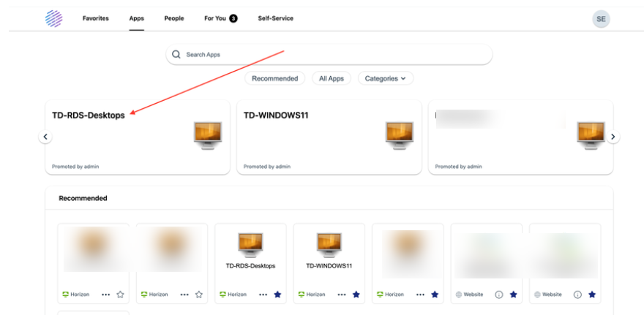Screen dimensions: 644x315
Task: Unfavorite TD-WINDOWS11 using its filled star
Action: (356, 295)
